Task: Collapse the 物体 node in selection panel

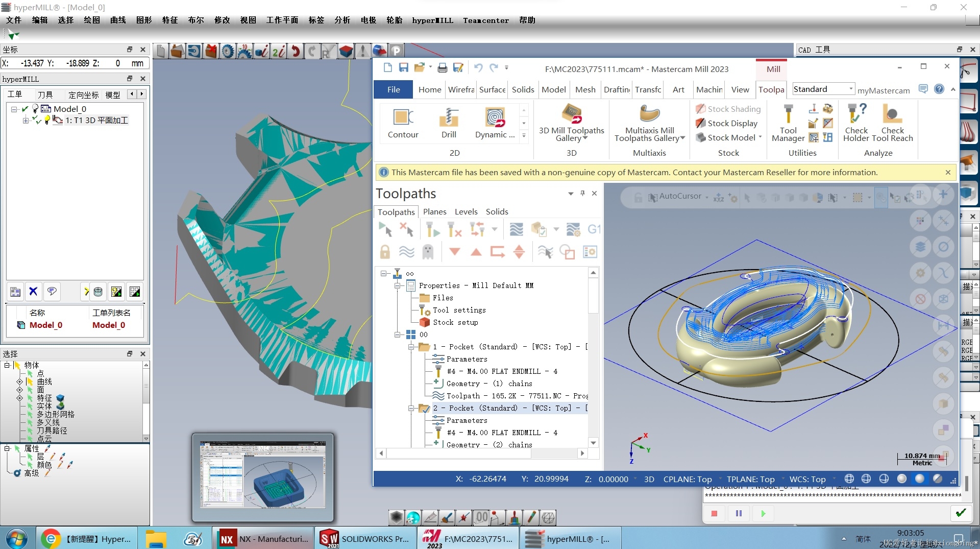Action: click(x=7, y=365)
